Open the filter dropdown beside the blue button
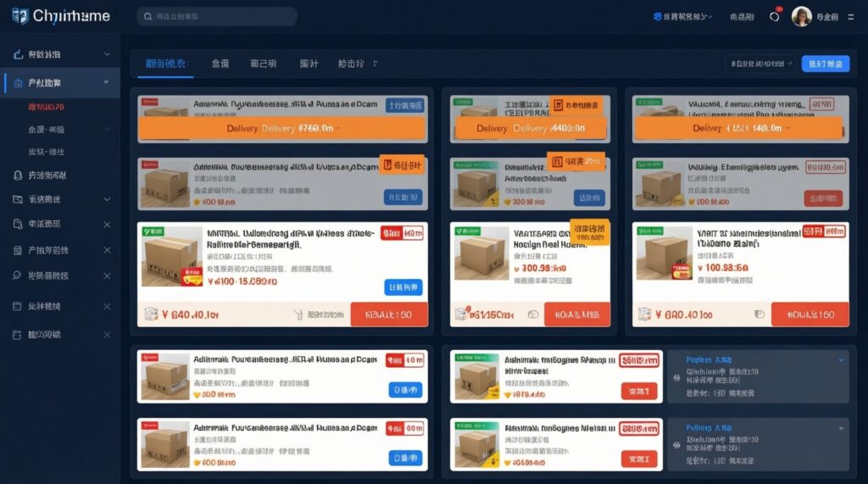The image size is (868, 484). pos(759,64)
